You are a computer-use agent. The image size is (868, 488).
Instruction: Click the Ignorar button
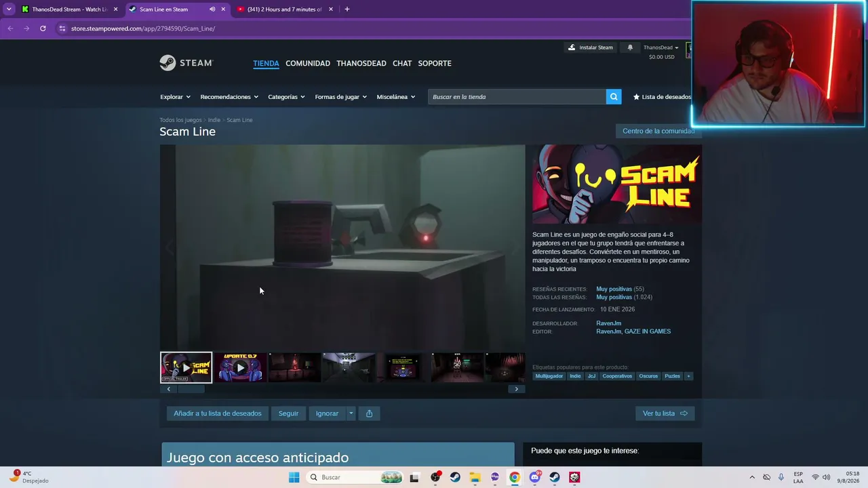tap(327, 413)
